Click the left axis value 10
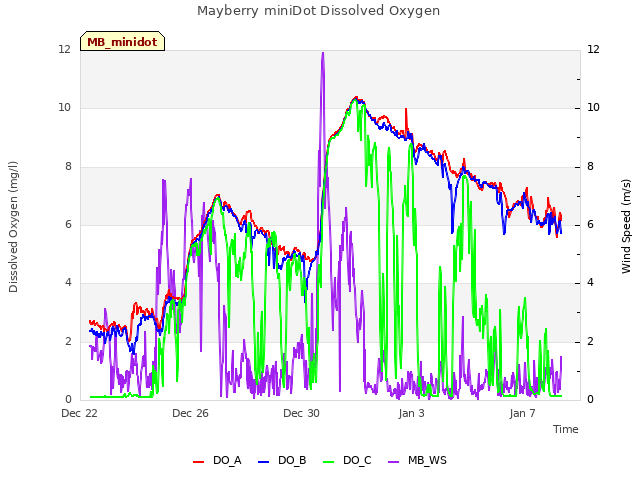640x480 pixels. (65, 108)
